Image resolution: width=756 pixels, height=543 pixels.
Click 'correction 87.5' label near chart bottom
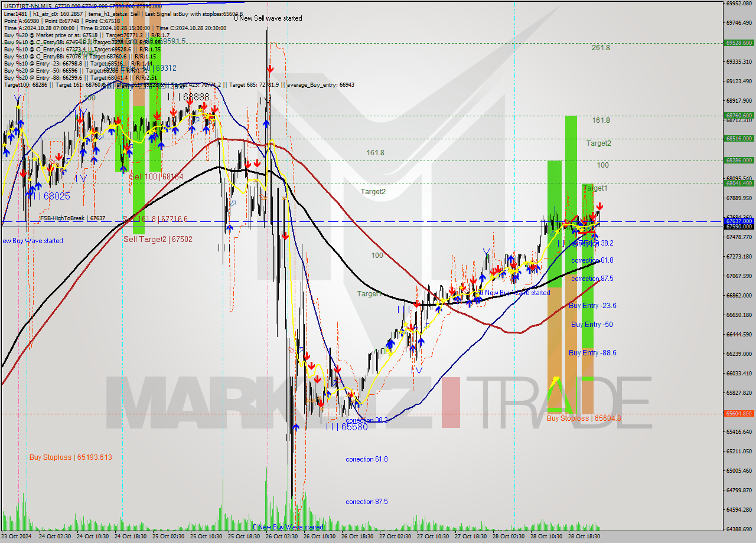[367, 502]
